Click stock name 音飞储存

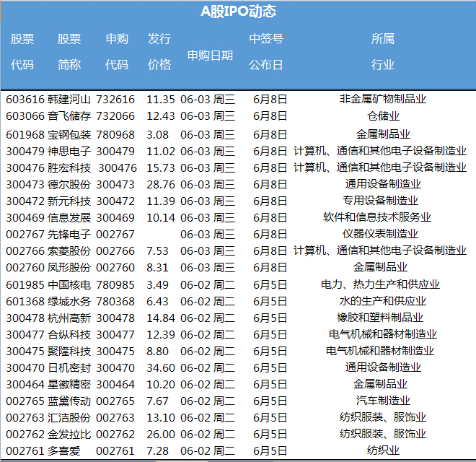69,116
